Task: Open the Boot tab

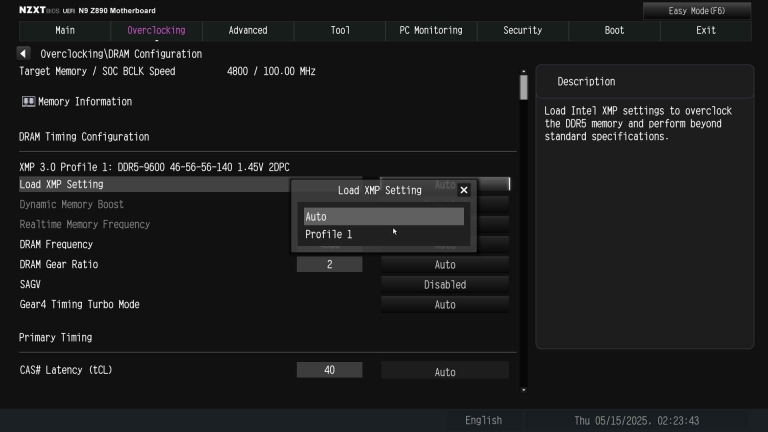Action: click(x=614, y=30)
